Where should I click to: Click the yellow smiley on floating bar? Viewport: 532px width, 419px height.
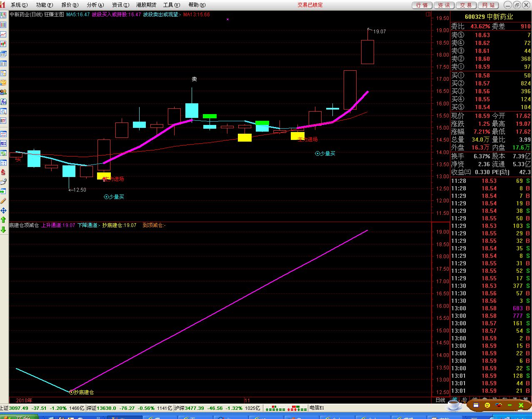[487, 405]
